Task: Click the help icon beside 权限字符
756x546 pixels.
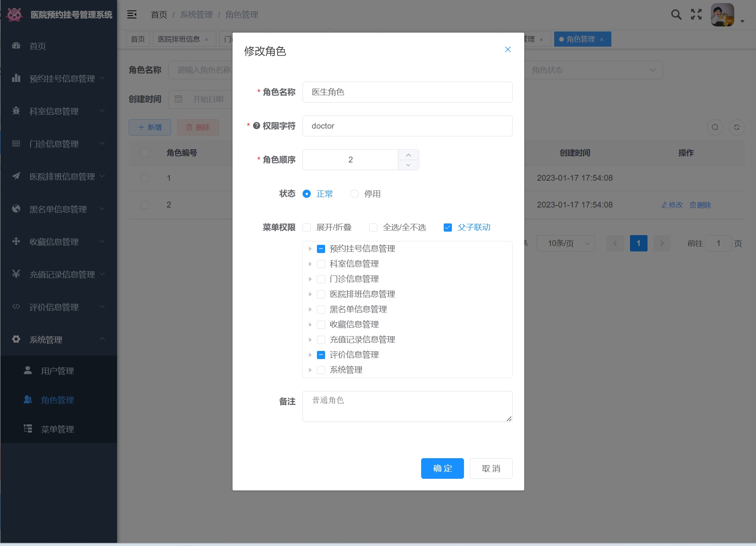Action: (256, 126)
